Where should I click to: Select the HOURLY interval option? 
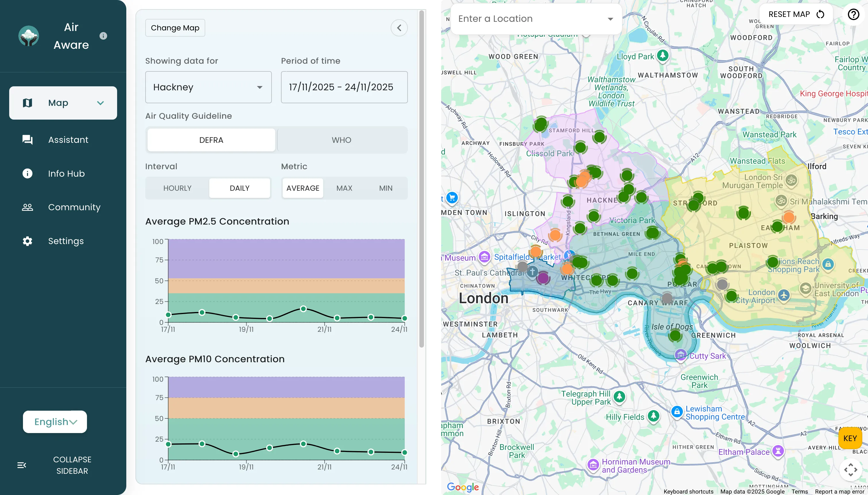point(177,188)
